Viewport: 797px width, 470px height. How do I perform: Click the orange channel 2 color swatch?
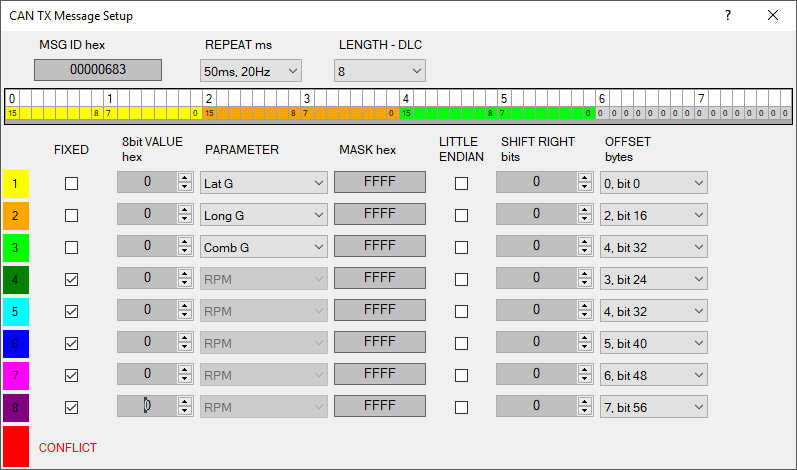pos(17,216)
